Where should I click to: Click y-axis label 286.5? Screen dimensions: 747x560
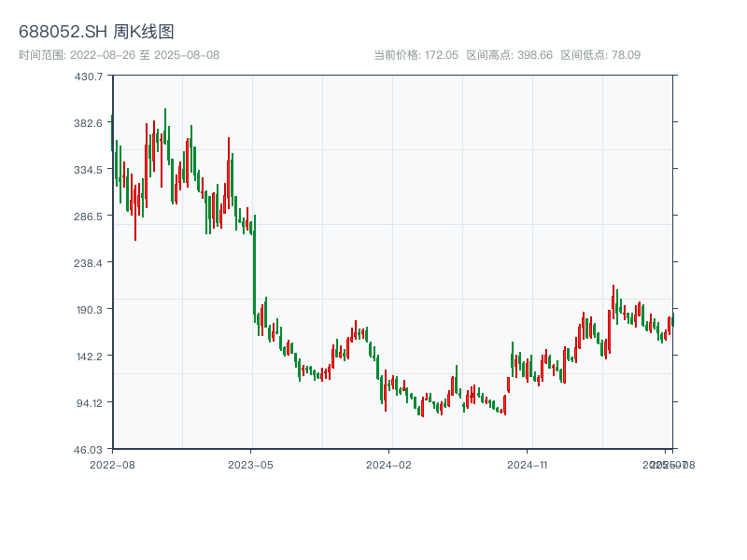click(88, 217)
